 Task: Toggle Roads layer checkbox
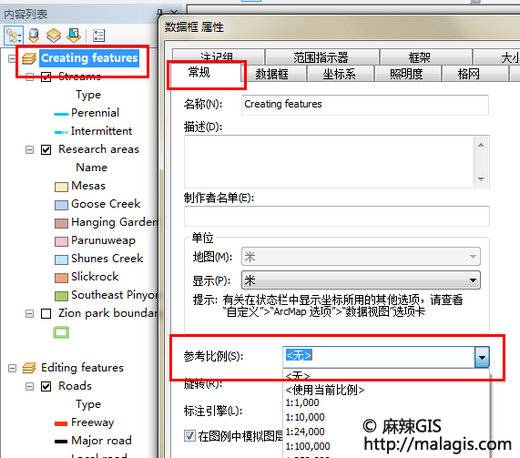coord(46,386)
